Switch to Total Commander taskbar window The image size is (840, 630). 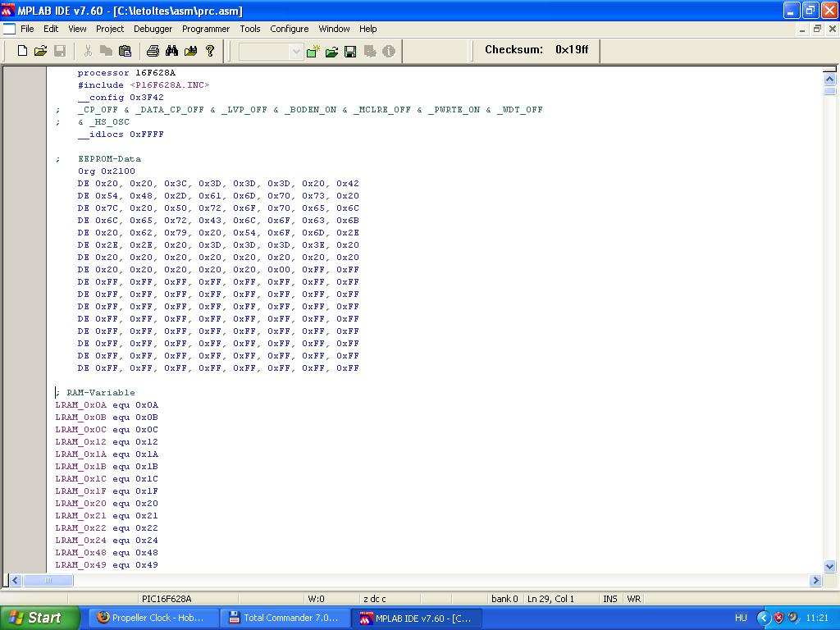(284, 618)
